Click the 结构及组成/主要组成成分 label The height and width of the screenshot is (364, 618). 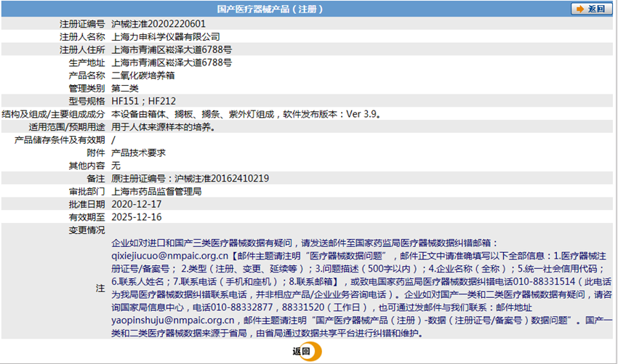[x=54, y=114]
